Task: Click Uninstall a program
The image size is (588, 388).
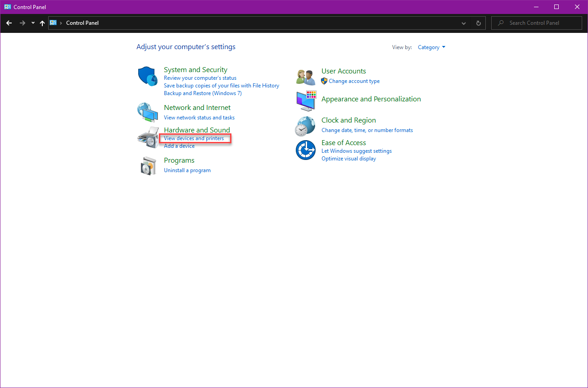Action: [x=187, y=170]
